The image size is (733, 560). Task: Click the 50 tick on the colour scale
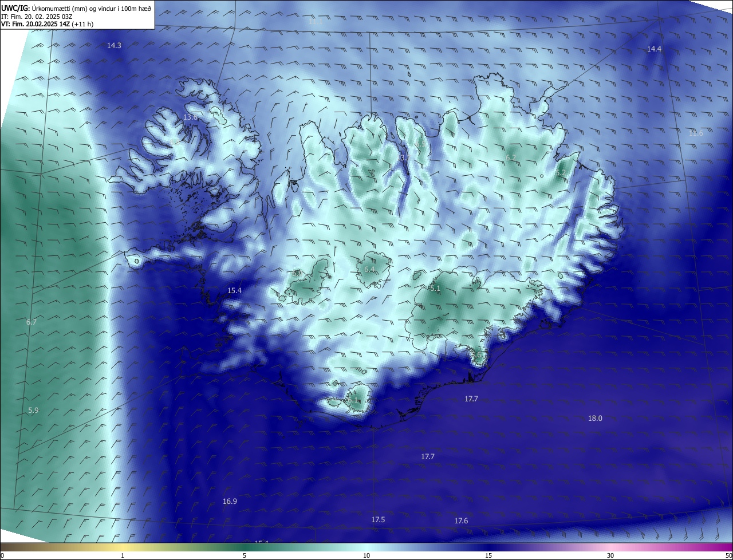click(x=728, y=555)
